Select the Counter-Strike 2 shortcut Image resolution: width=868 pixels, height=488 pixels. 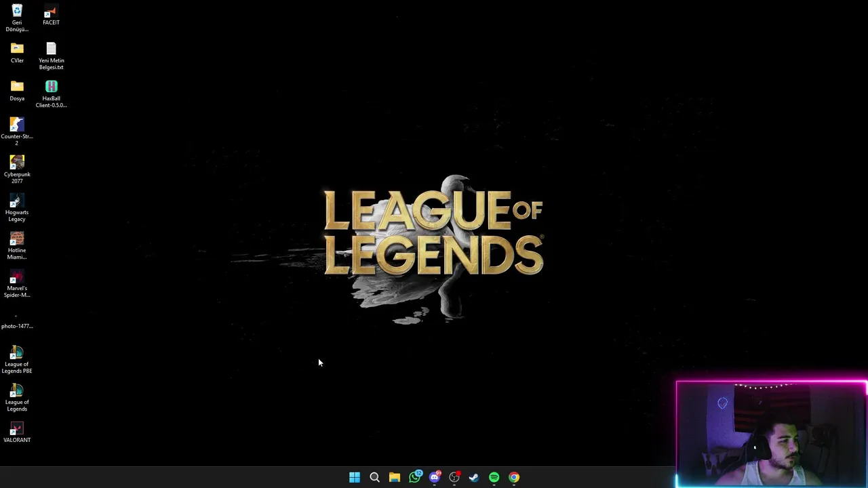(x=17, y=131)
